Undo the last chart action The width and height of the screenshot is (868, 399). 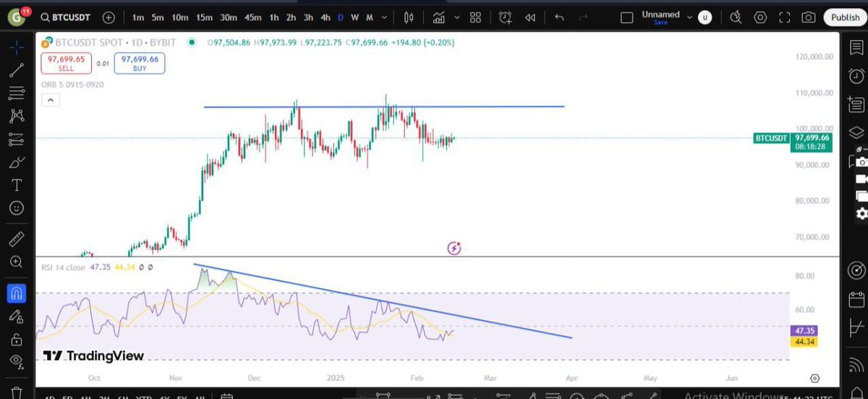pyautogui.click(x=559, y=17)
